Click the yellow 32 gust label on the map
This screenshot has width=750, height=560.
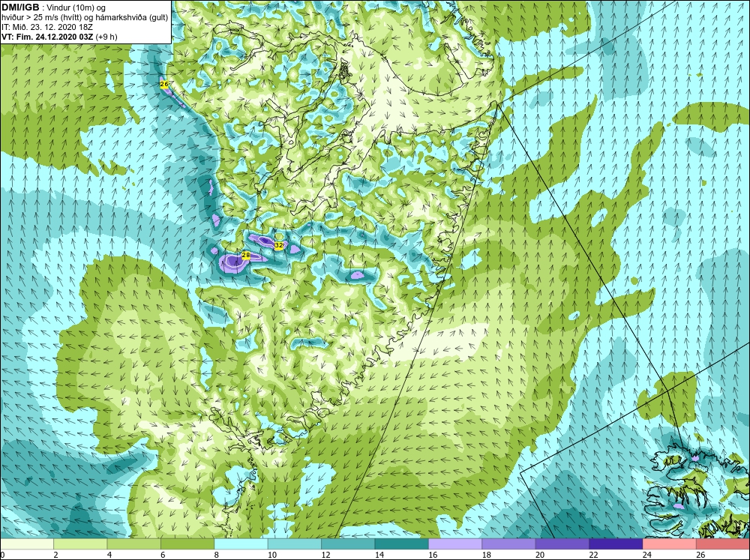tap(279, 245)
